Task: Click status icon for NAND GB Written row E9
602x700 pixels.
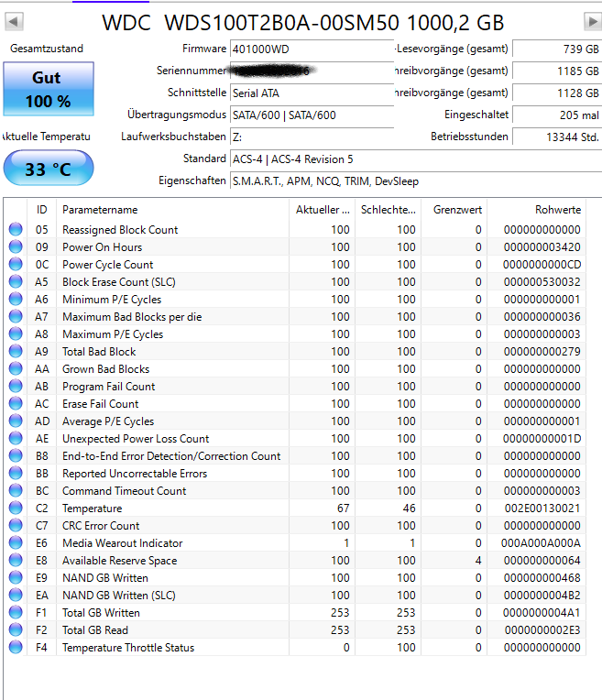Action: click(16, 577)
